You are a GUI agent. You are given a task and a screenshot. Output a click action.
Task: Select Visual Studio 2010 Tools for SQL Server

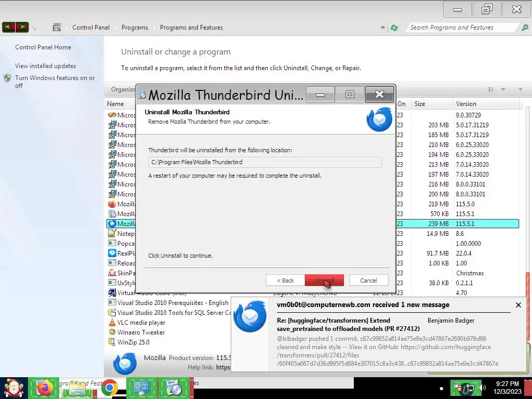174,312
